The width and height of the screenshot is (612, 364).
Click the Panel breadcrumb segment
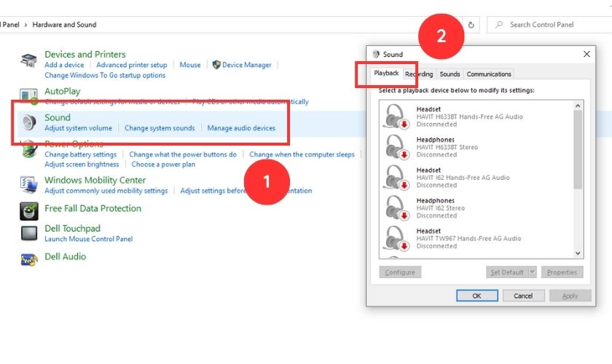click(x=9, y=25)
